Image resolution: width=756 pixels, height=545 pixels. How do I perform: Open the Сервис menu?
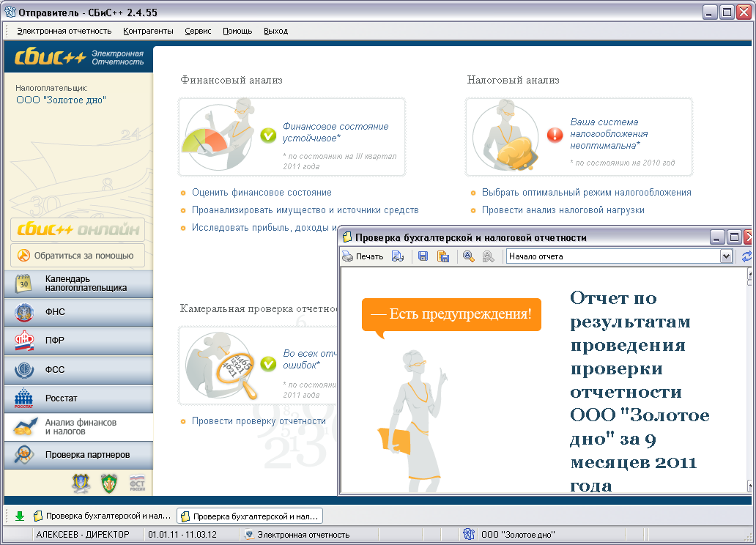point(199,31)
